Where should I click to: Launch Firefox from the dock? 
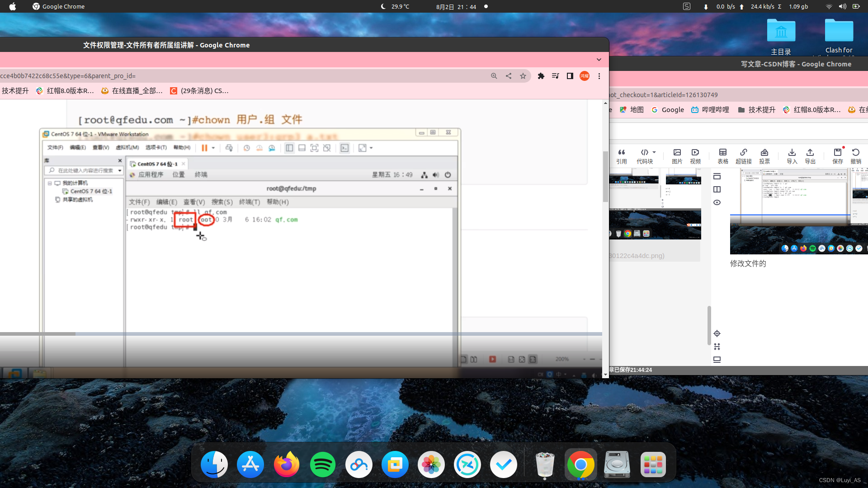click(287, 465)
